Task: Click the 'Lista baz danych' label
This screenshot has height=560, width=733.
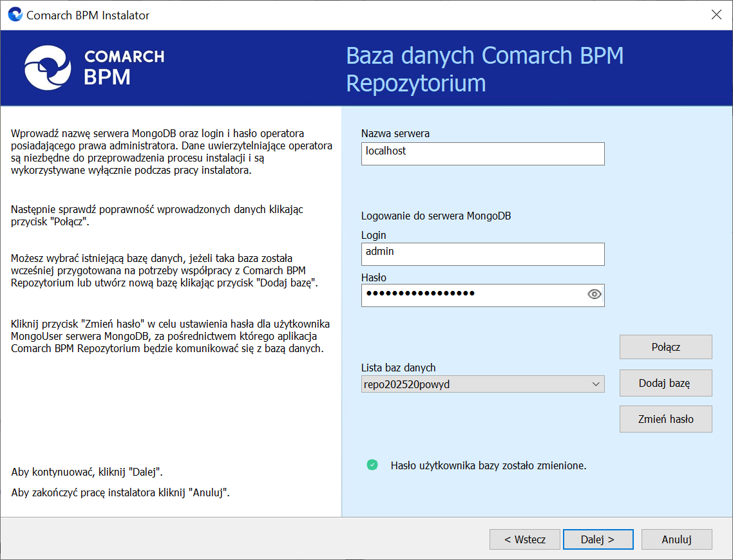Action: pos(398,368)
